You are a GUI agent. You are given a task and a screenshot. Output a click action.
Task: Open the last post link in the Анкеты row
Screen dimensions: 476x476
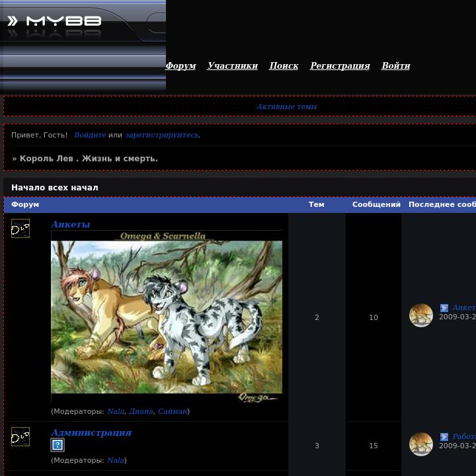(464, 307)
